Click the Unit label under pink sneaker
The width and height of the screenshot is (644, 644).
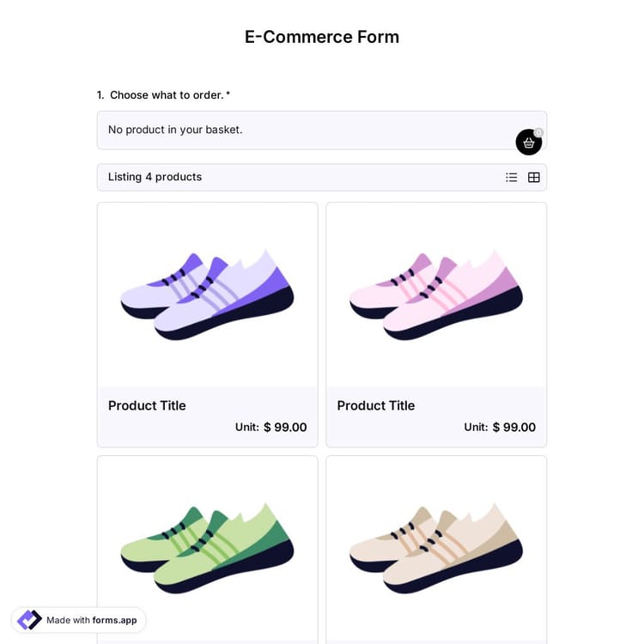tap(476, 427)
